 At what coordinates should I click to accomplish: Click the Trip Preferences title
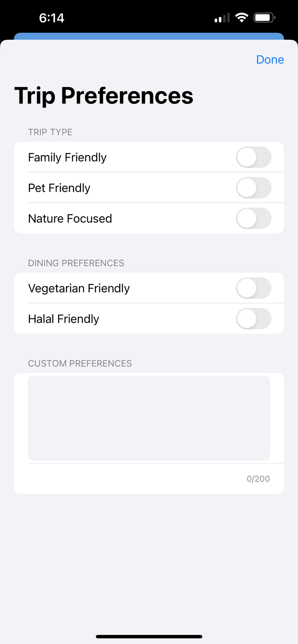[104, 96]
